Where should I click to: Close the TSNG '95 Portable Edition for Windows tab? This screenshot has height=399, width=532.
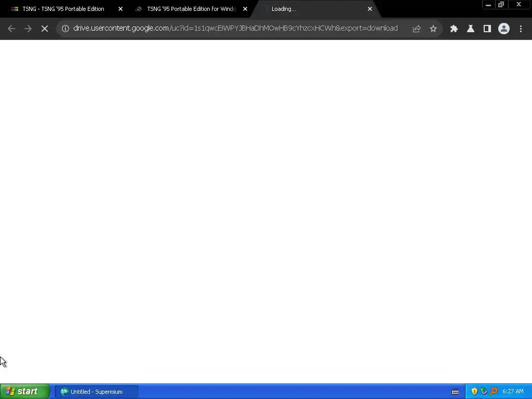click(245, 9)
